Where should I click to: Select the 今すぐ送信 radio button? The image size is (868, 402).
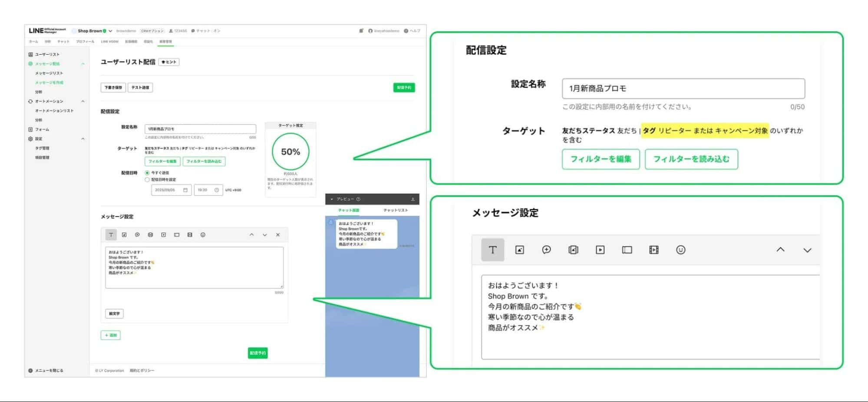point(147,173)
